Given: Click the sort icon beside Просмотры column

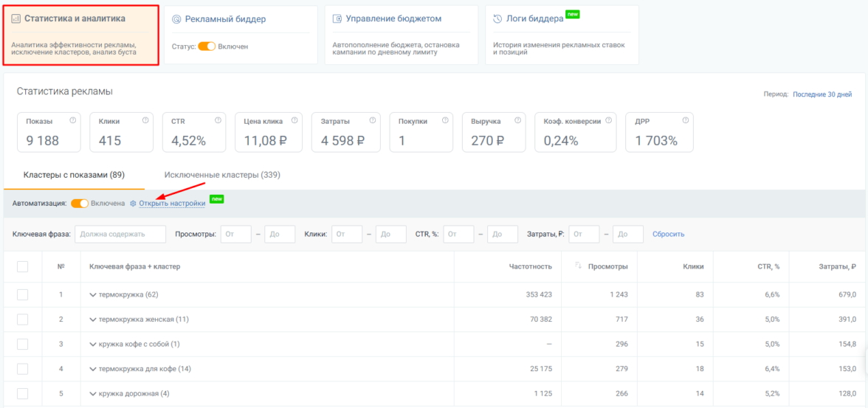Looking at the screenshot, I should point(578,266).
